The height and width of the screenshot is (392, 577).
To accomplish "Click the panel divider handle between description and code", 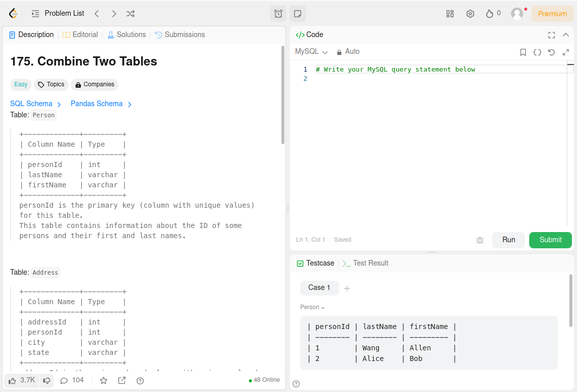I will pyautogui.click(x=288, y=208).
